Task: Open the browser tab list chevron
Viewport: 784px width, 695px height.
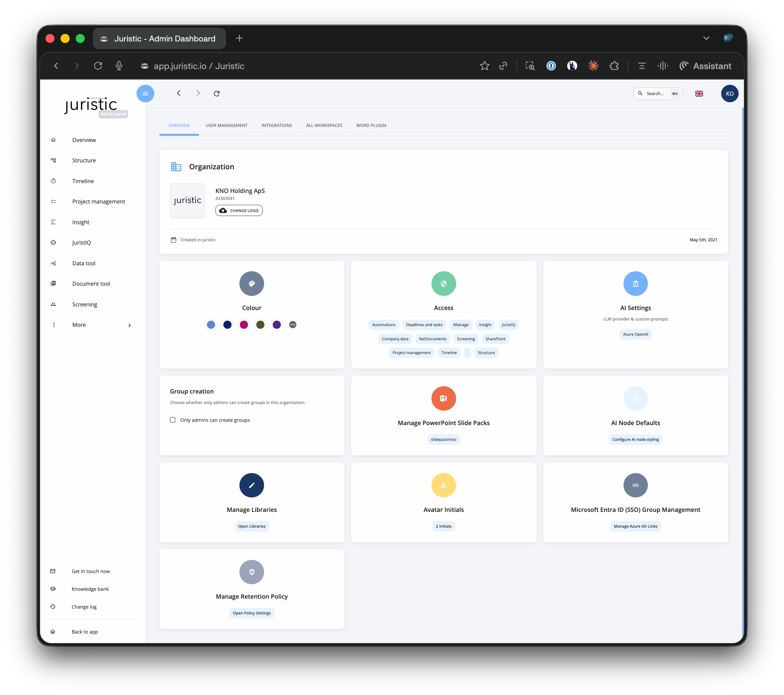Action: [x=706, y=38]
